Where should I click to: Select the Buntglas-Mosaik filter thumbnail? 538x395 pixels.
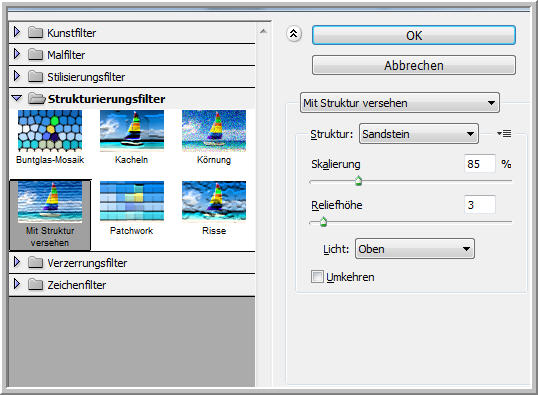(50, 131)
